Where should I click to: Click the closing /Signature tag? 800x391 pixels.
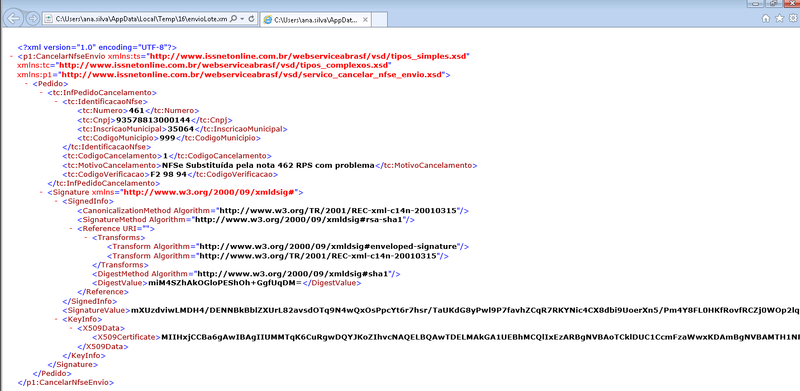(72, 365)
